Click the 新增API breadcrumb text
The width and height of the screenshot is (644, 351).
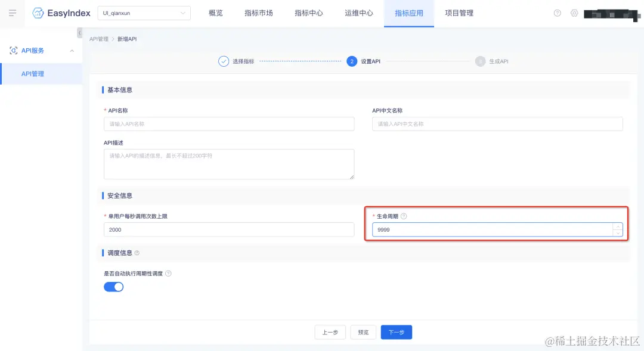tap(127, 39)
